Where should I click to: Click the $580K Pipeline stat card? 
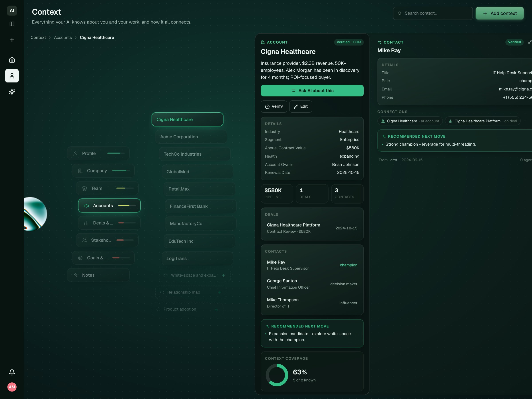click(277, 194)
